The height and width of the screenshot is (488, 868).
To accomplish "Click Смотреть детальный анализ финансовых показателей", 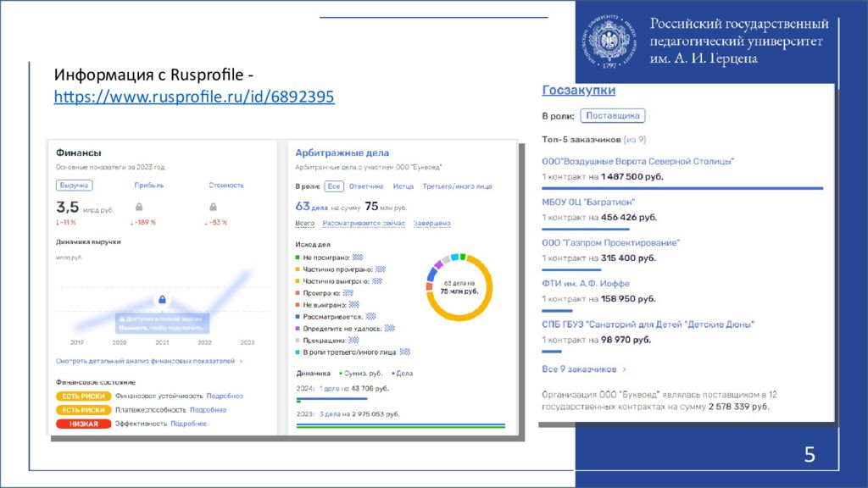I will point(145,361).
